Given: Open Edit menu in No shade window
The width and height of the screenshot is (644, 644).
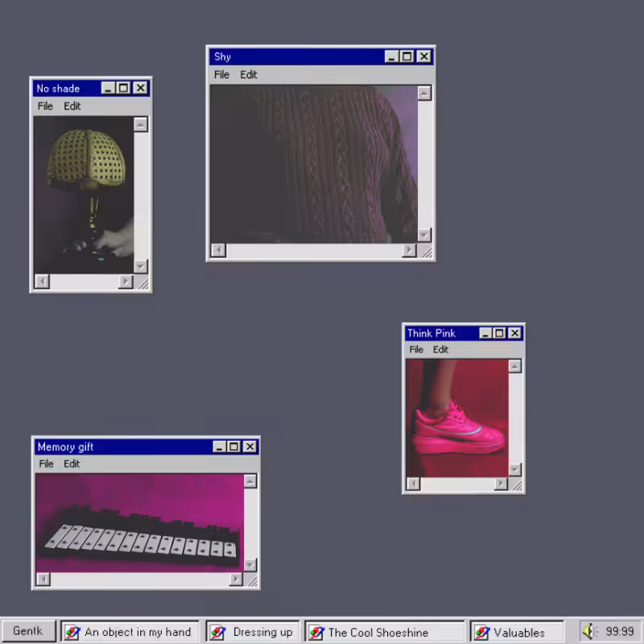Looking at the screenshot, I should click(72, 106).
